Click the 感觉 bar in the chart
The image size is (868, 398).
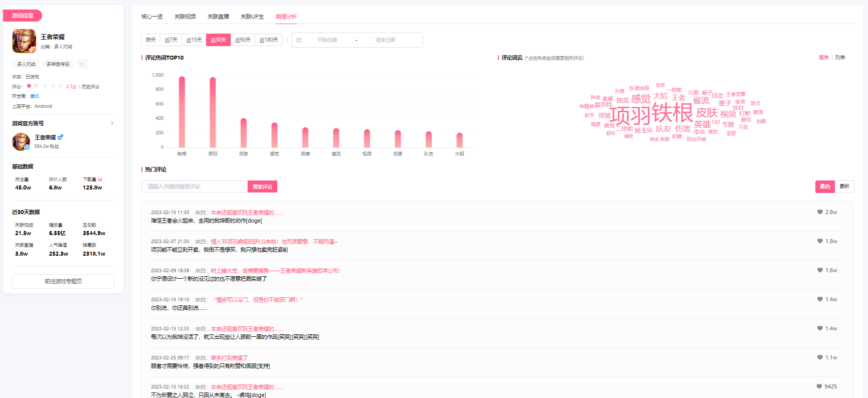click(274, 135)
